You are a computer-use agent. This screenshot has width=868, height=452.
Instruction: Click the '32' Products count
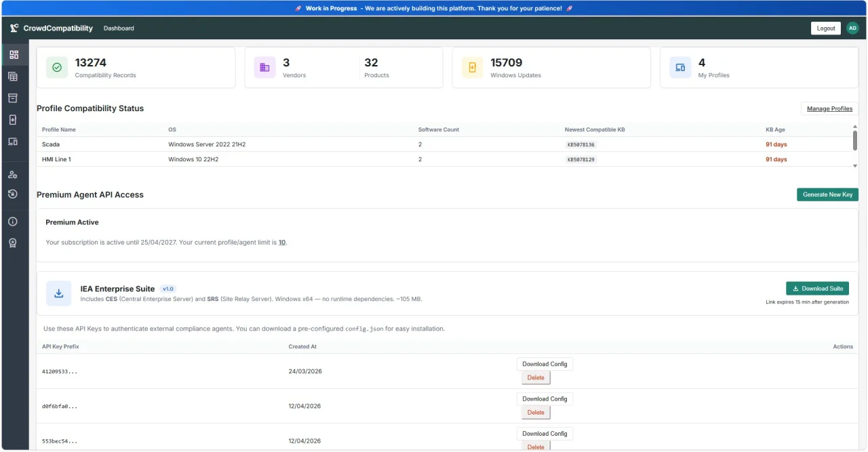371,62
